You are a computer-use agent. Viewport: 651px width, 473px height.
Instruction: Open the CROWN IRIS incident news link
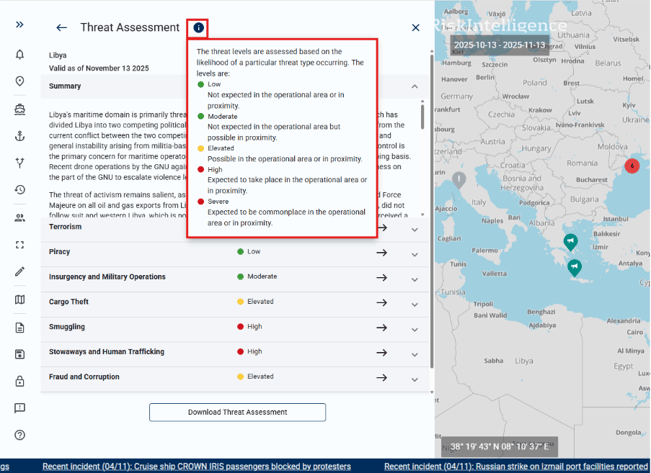196,466
